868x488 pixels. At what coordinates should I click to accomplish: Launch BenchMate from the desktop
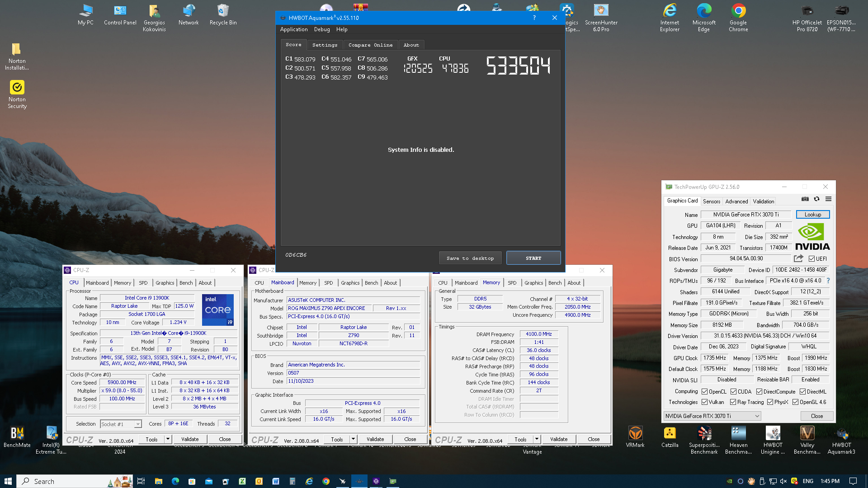17,436
